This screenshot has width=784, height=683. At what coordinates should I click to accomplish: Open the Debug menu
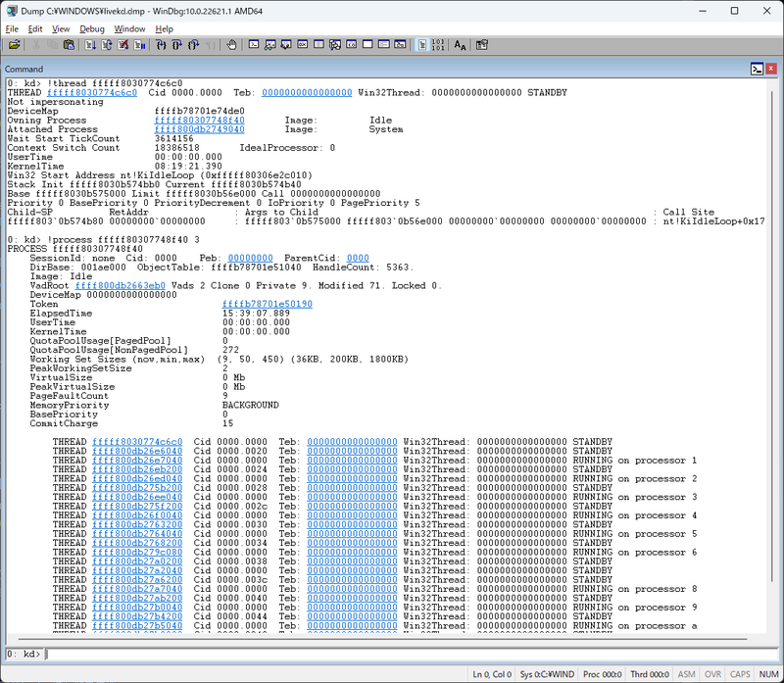pyautogui.click(x=92, y=29)
